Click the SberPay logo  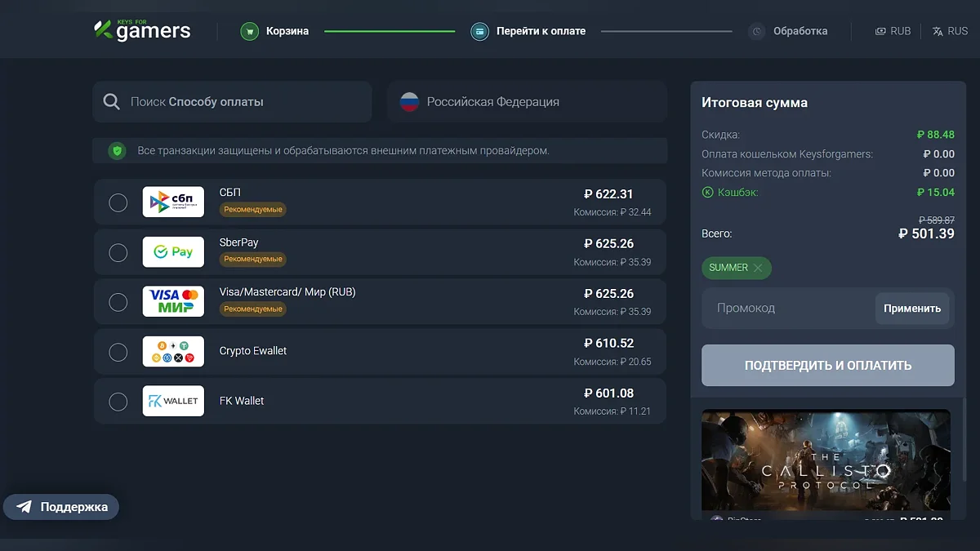tap(173, 252)
